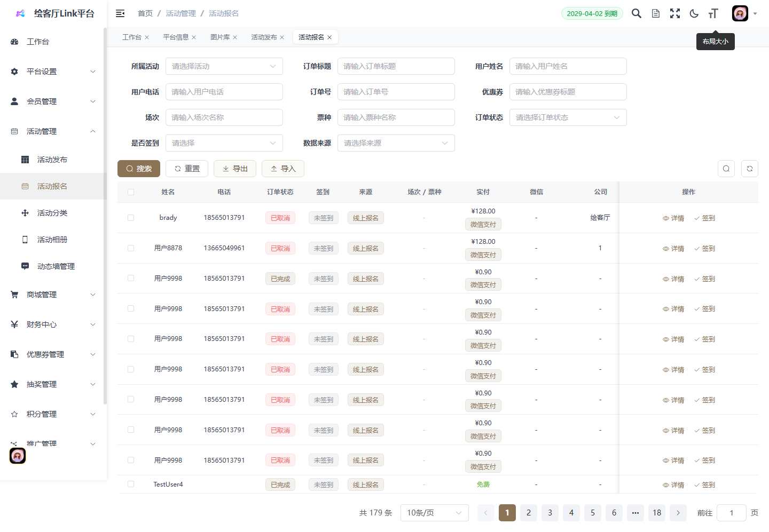769x532 pixels.
Task: Focus the 前往 page number input
Action: [732, 513]
